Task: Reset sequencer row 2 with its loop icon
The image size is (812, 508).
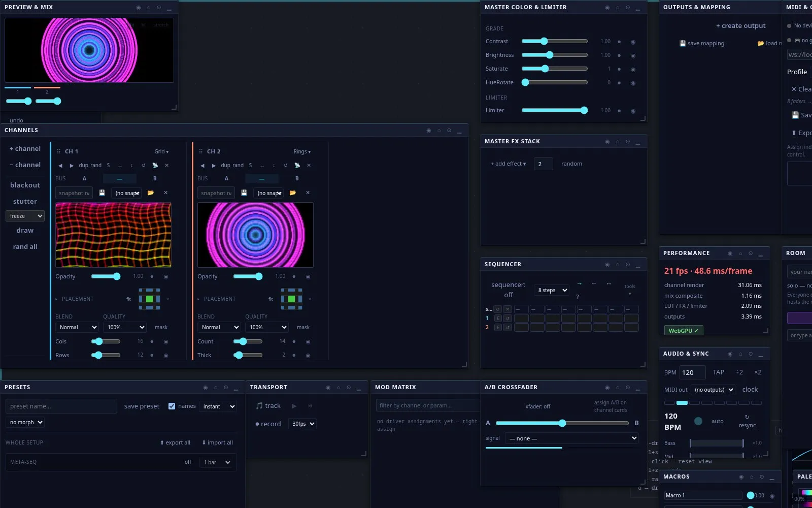Action: (507, 328)
